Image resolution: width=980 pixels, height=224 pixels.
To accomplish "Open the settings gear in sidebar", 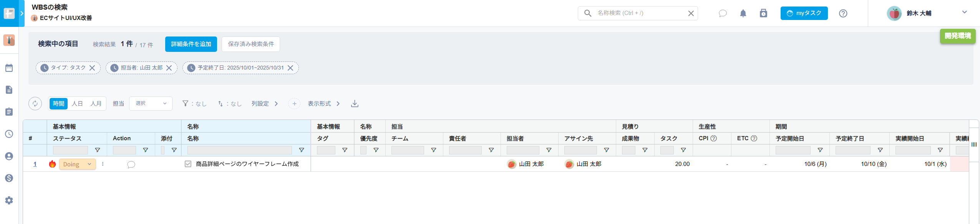I will (9, 200).
